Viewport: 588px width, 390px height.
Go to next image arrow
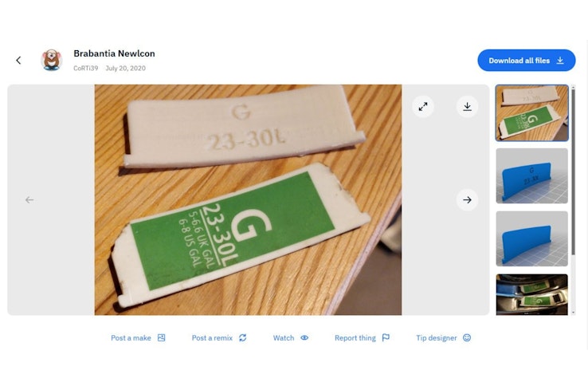coord(467,200)
